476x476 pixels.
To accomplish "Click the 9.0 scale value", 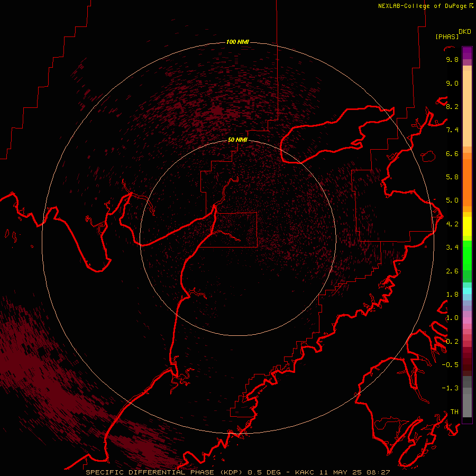I will pos(452,83).
